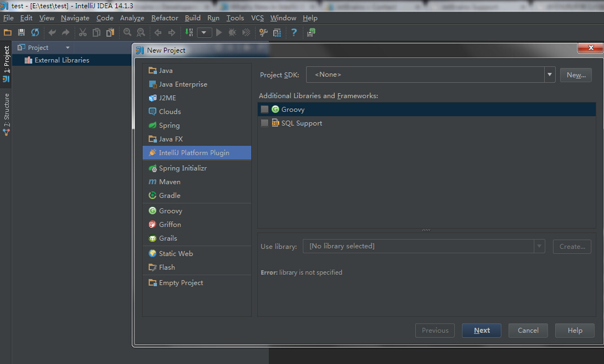Image resolution: width=604 pixels, height=364 pixels.
Task: Click the Redo arrow icon
Action: pos(66,33)
